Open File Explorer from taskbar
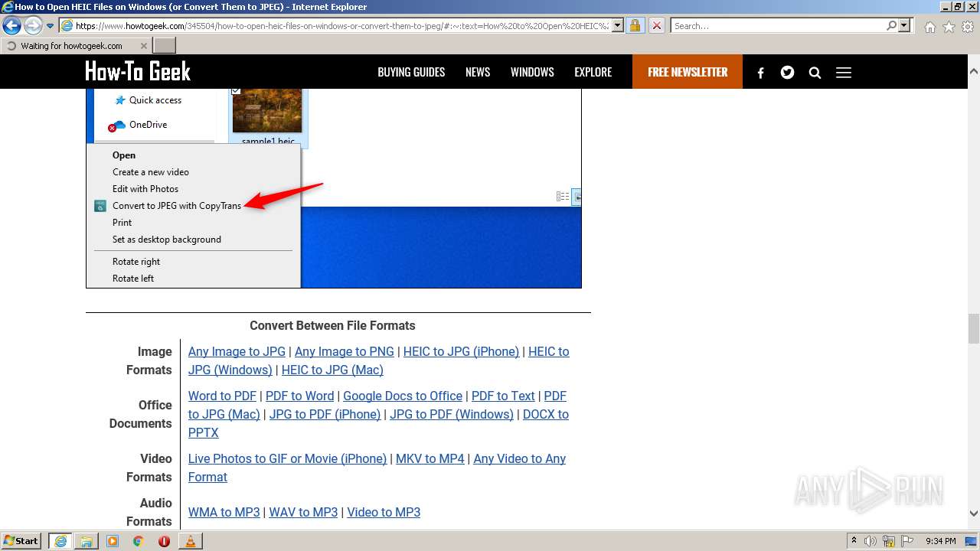980x551 pixels. (87, 541)
